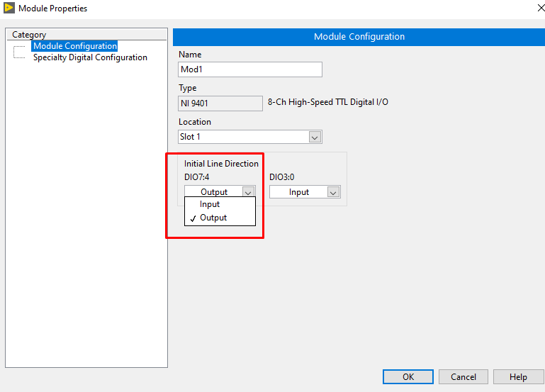Screen dimensions: 545x392
Task: Click the arrow on the DIO7:4 dropdown
Action: (247, 192)
